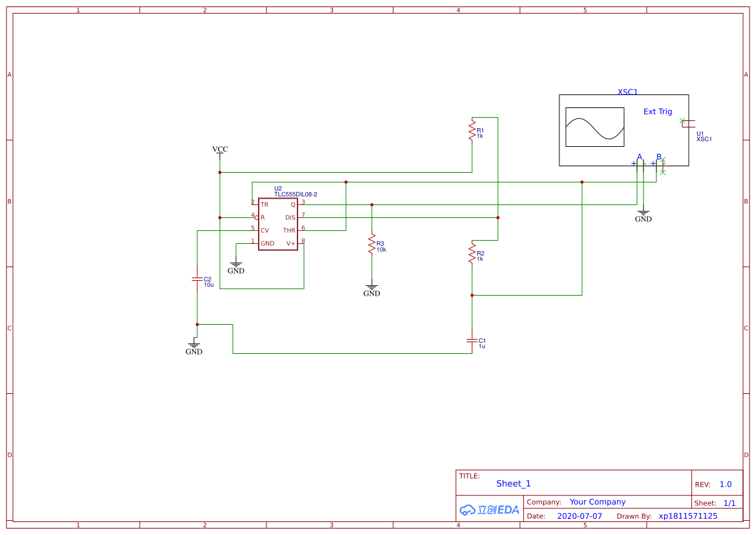Select resistor R2 symbol
The width and height of the screenshot is (756, 535).
[x=472, y=253]
